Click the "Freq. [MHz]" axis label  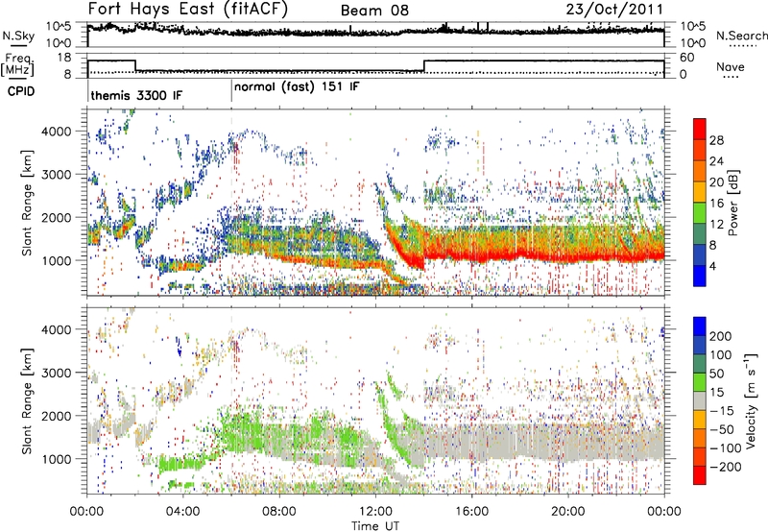[x=19, y=64]
